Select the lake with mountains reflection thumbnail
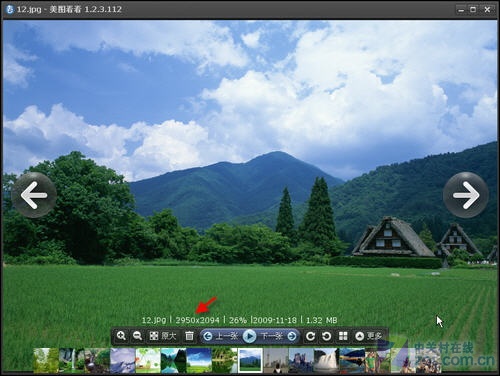This screenshot has width=500, height=376. [x=173, y=360]
